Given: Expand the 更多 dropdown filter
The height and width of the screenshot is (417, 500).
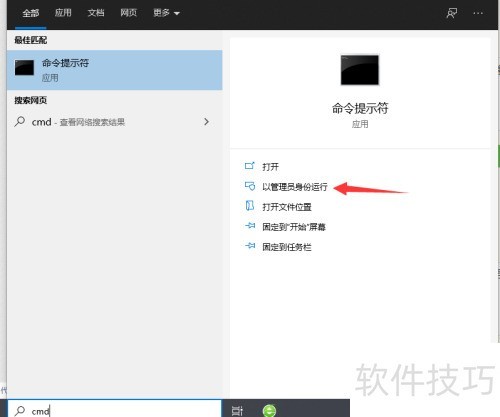Looking at the screenshot, I should (x=166, y=13).
